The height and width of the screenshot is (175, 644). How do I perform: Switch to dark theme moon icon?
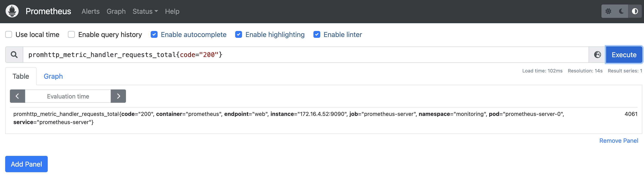[621, 11]
